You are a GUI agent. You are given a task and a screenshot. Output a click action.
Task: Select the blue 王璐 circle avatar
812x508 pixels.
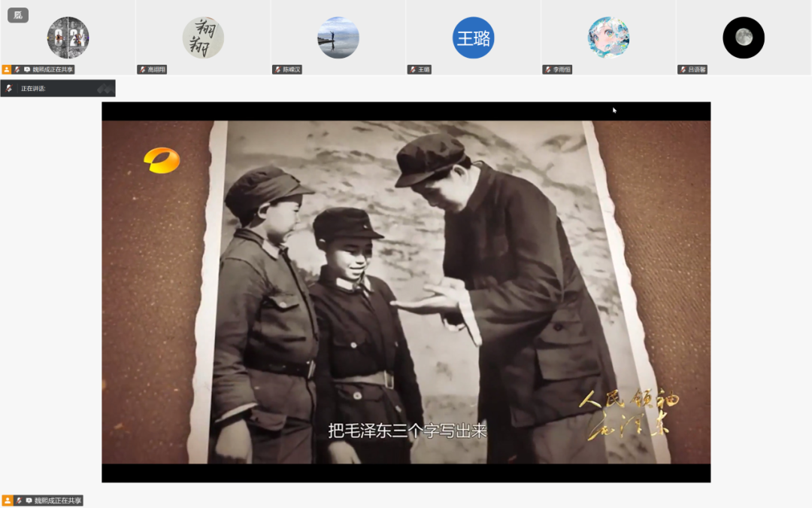(x=474, y=38)
